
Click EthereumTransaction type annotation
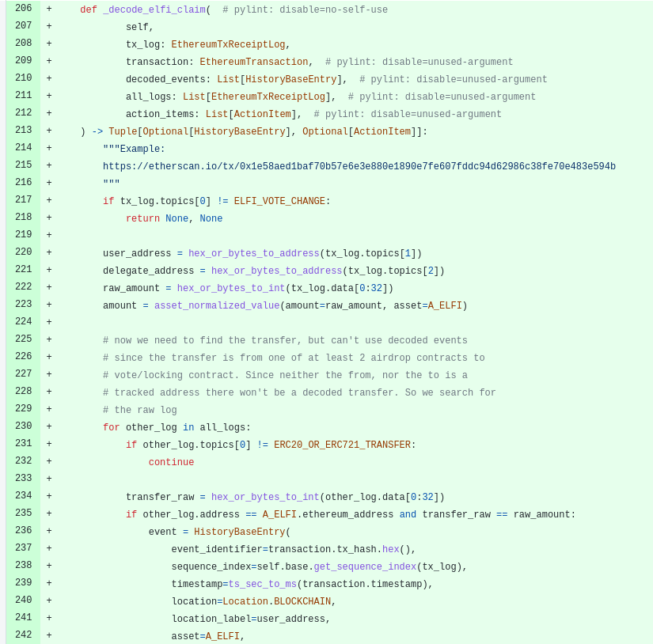(x=253, y=62)
